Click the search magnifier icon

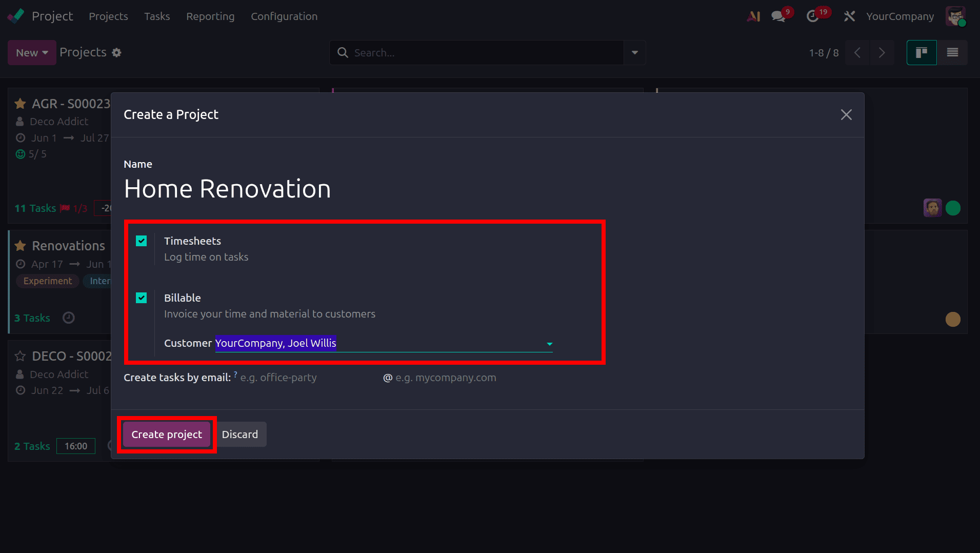tap(343, 52)
